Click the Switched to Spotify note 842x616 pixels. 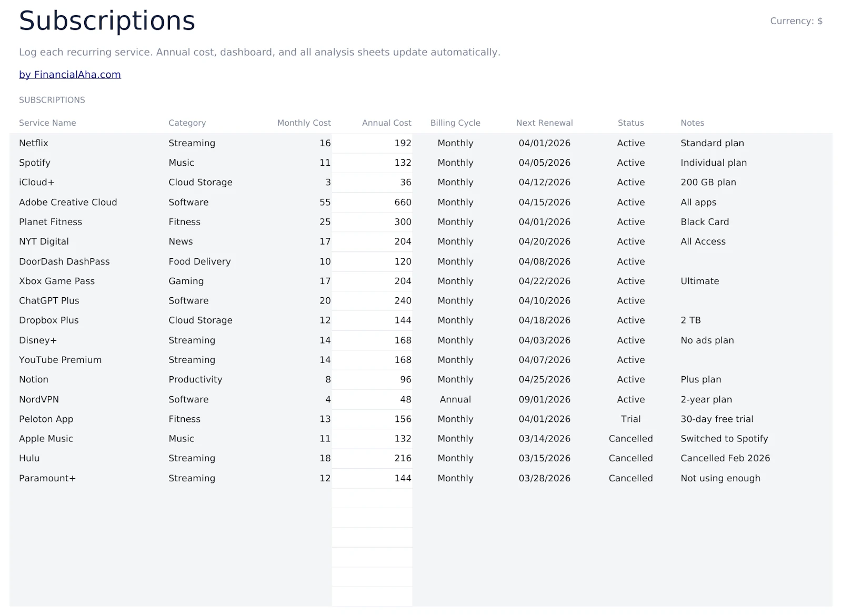click(x=724, y=438)
